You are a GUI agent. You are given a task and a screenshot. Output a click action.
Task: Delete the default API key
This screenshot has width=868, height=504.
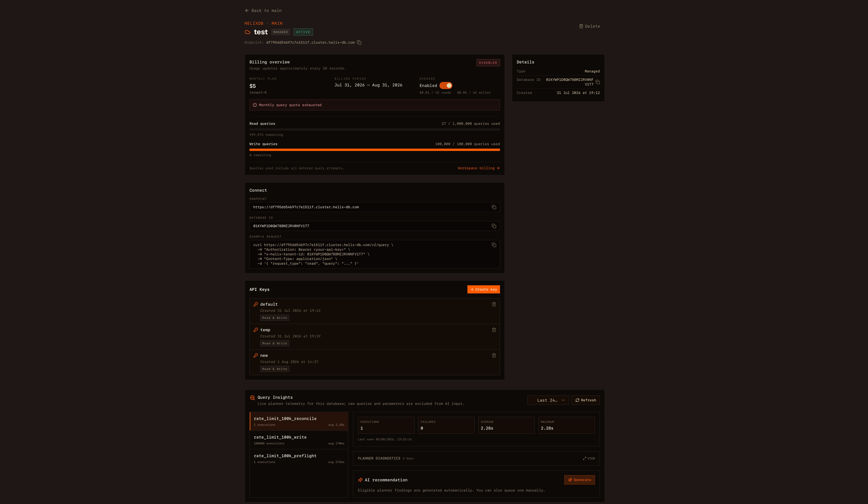point(494,304)
